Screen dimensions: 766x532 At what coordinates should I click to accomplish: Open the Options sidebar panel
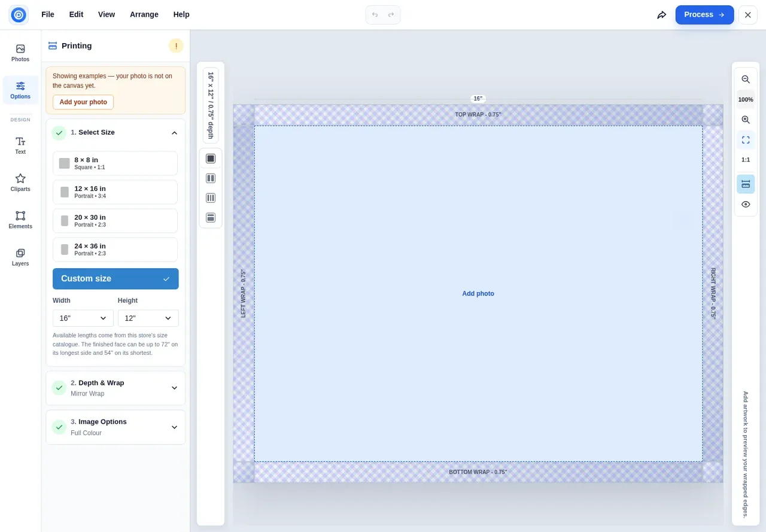tap(20, 90)
